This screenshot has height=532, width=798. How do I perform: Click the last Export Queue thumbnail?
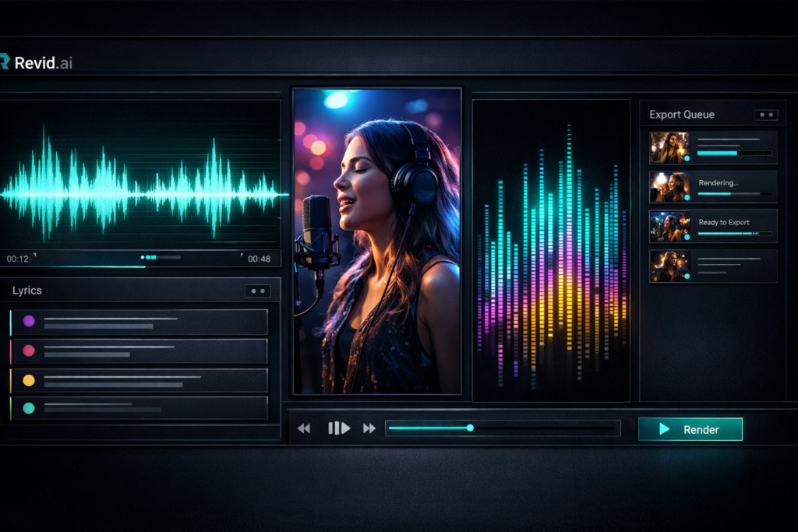click(x=669, y=266)
